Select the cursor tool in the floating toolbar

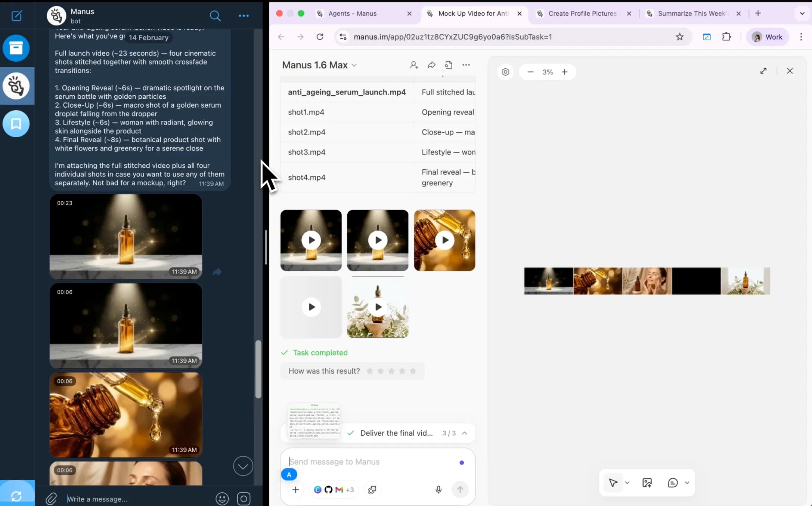tap(613, 482)
